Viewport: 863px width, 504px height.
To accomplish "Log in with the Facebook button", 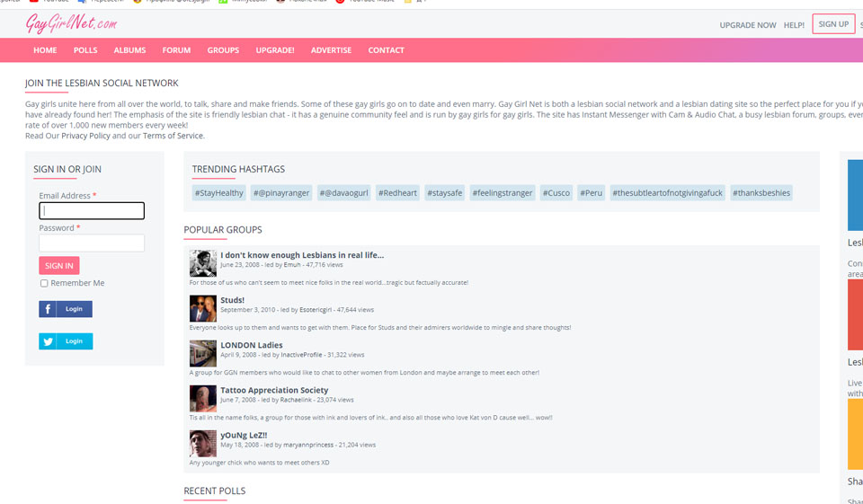I will (x=66, y=309).
